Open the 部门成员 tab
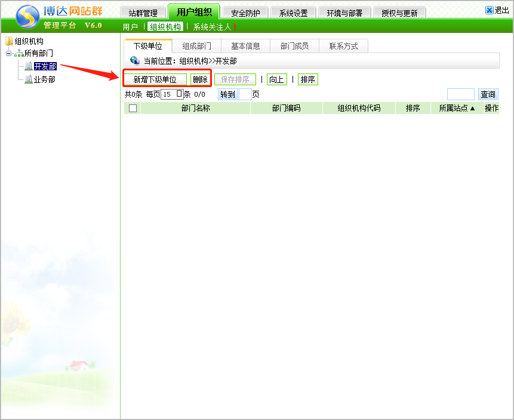Viewport: 514px width, 420px height. click(294, 46)
